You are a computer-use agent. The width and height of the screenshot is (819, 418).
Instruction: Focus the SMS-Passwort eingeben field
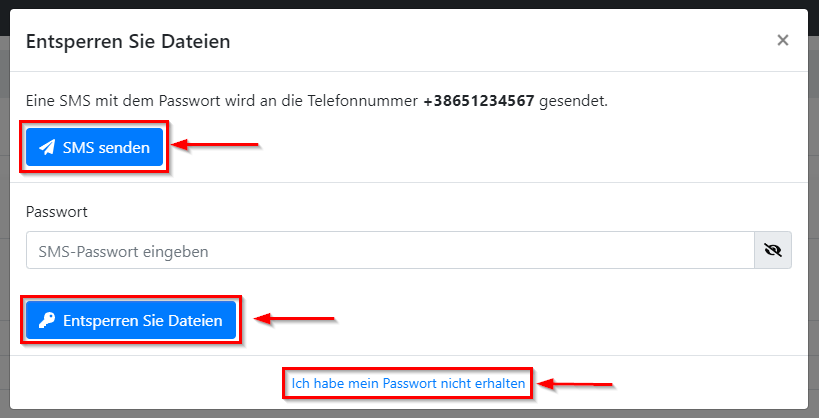pyautogui.click(x=390, y=251)
